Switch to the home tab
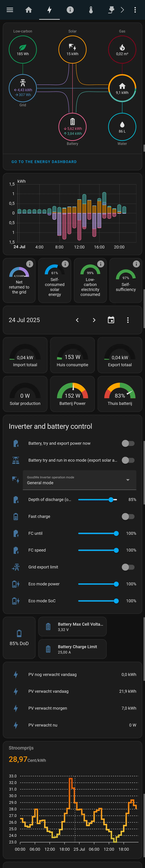Image resolution: width=145 pixels, height=868 pixels. coord(29,10)
